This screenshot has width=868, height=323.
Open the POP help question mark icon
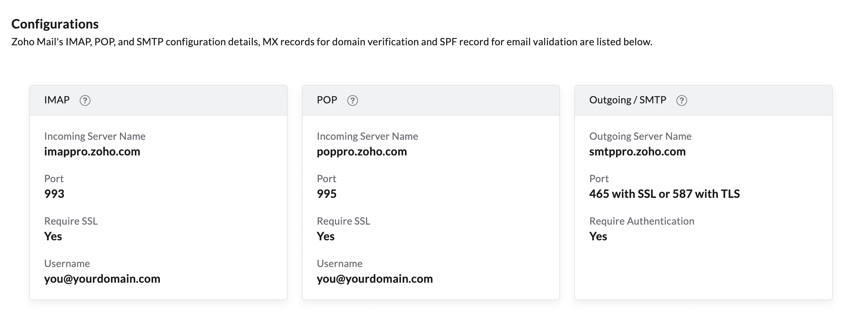click(x=352, y=101)
